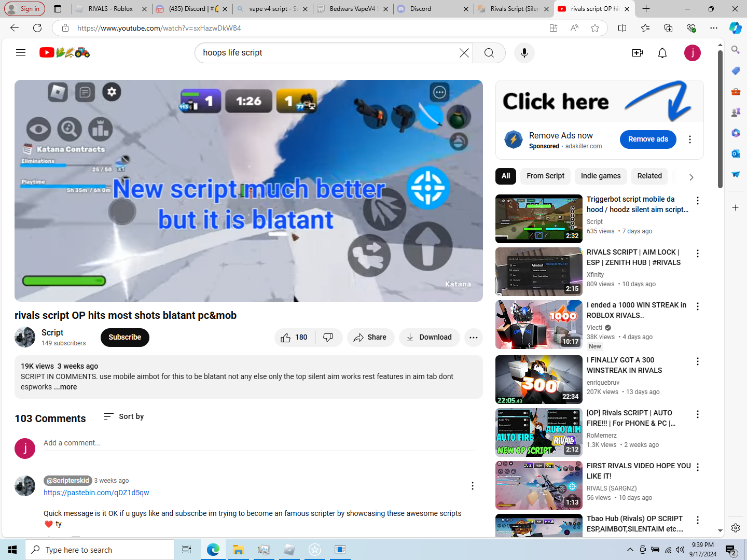Click the Windows taskbar search box
Viewport: 747px width, 560px height.
100,550
